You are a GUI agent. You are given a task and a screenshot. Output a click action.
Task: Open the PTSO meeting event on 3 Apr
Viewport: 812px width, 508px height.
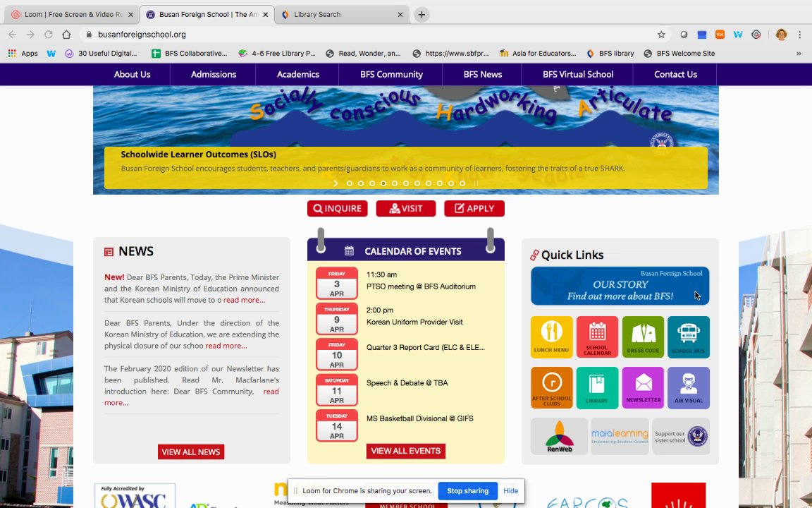pyautogui.click(x=421, y=286)
